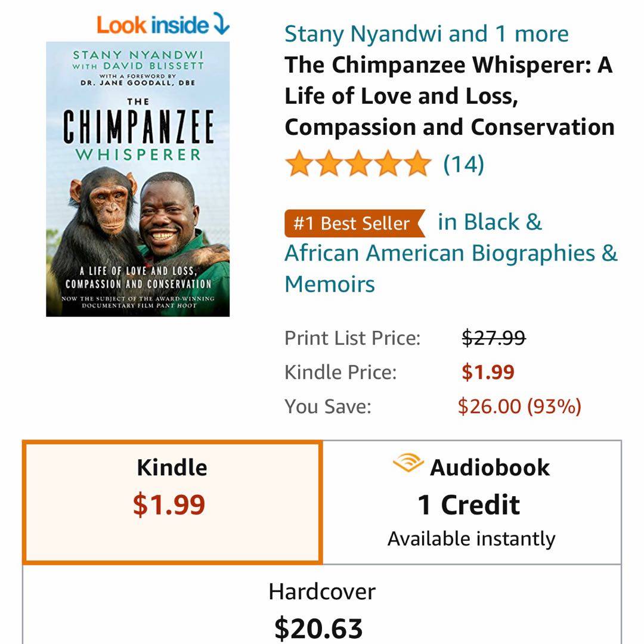Image resolution: width=644 pixels, height=644 pixels.
Task: Click the $20.63 hardcover price
Action: tap(318, 628)
